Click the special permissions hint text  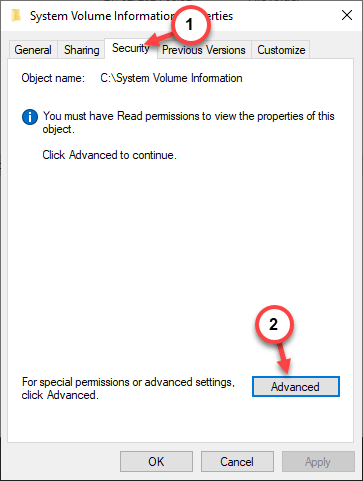point(128,388)
